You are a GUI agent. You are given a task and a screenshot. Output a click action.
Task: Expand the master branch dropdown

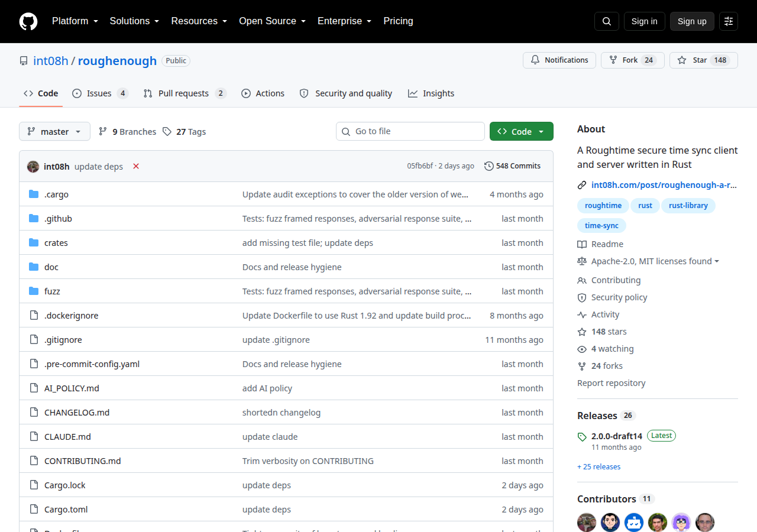point(54,131)
